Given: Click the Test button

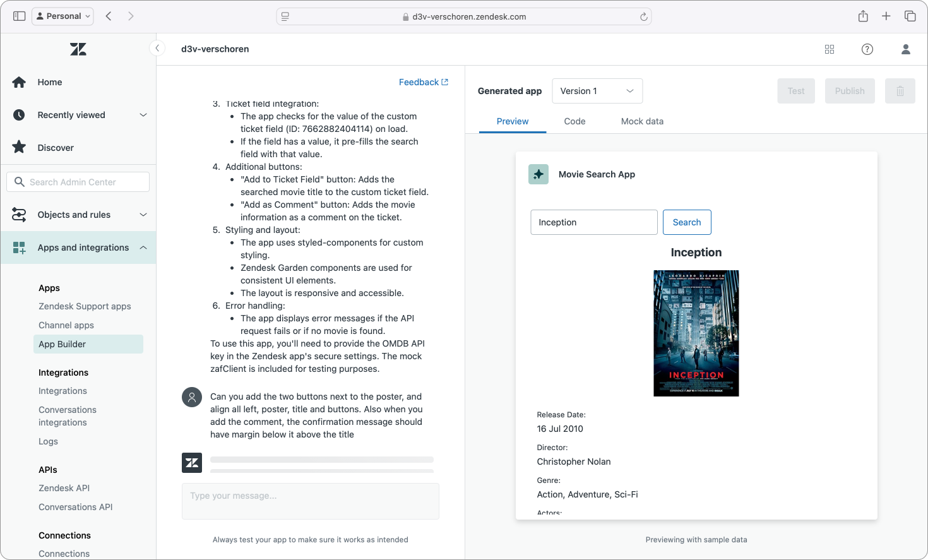Looking at the screenshot, I should click(x=796, y=91).
